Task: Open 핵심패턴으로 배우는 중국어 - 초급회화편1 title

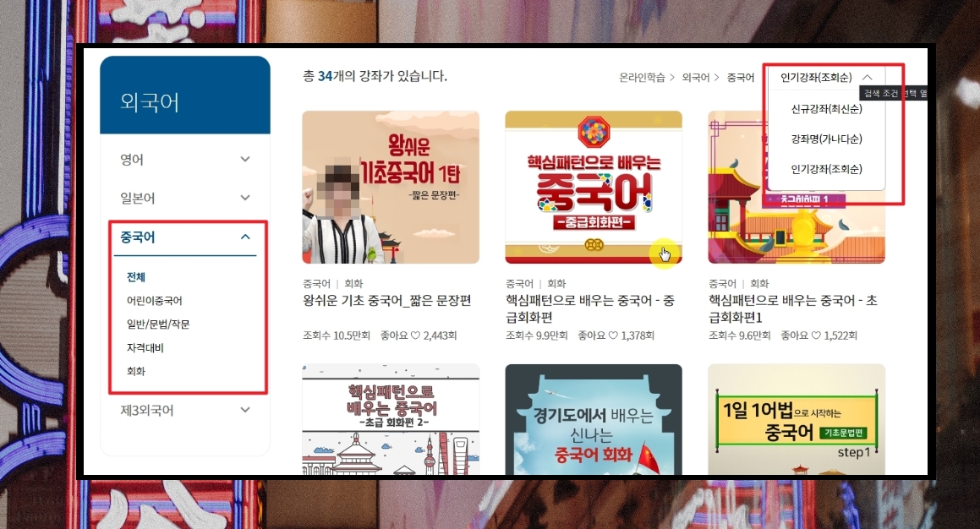Action: (x=793, y=308)
